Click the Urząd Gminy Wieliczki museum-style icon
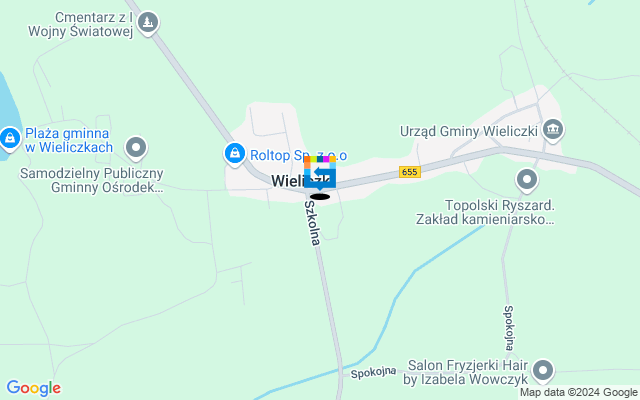Image resolution: width=640 pixels, height=400 pixels. (553, 129)
